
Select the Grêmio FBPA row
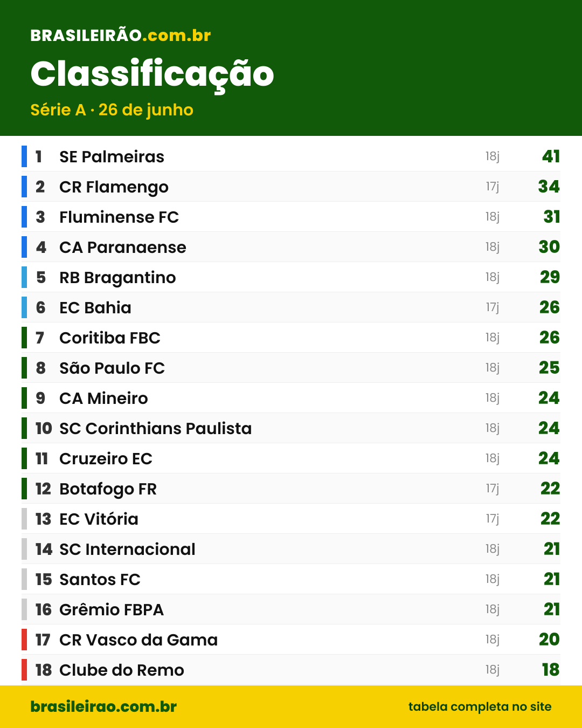(291, 609)
